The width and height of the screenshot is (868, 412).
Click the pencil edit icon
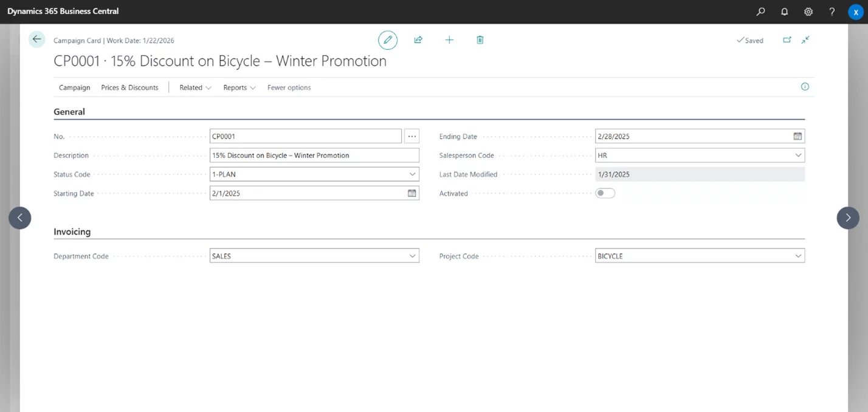[387, 40]
